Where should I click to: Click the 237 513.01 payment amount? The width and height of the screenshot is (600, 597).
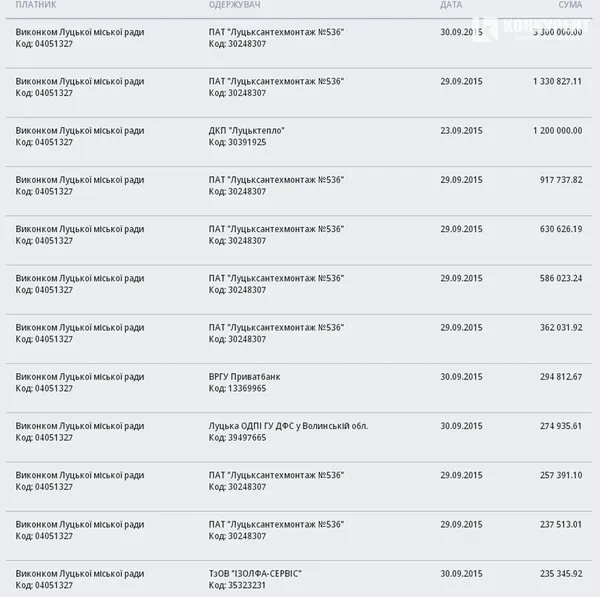coord(561,524)
